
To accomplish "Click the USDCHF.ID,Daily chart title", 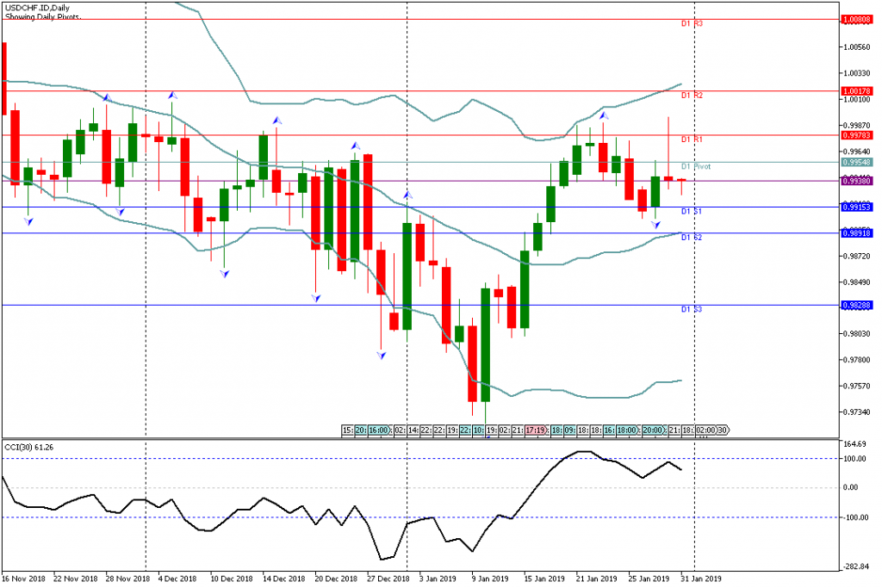I will 38,8.
